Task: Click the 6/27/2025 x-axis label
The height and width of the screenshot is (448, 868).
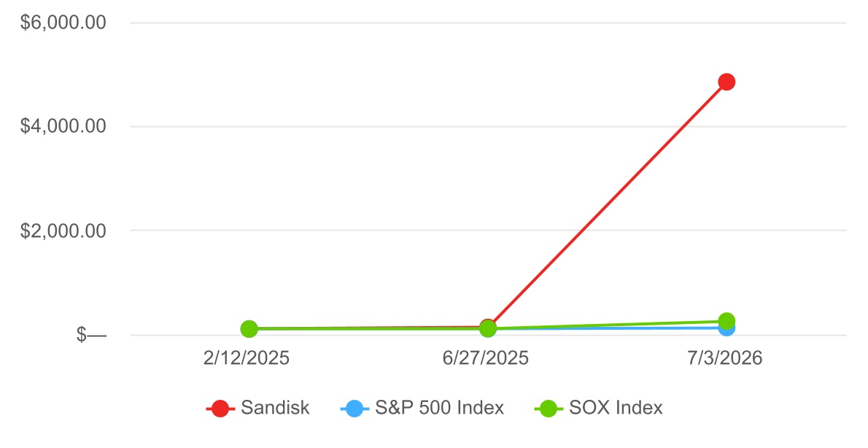Action: pos(486,358)
